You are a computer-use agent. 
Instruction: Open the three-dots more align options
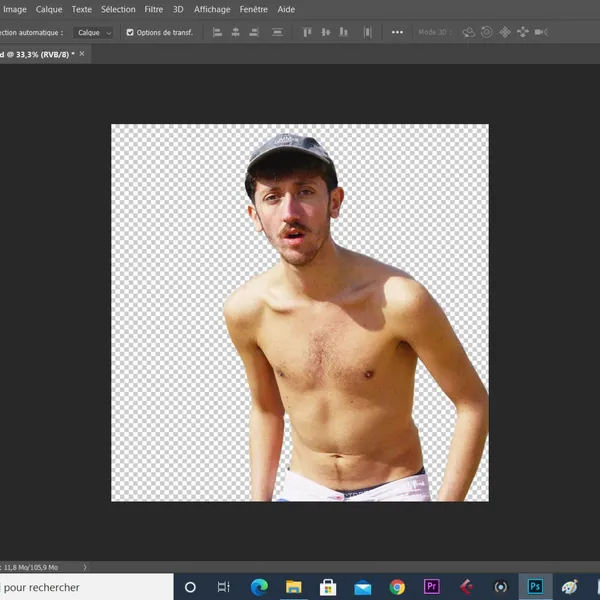click(x=397, y=33)
